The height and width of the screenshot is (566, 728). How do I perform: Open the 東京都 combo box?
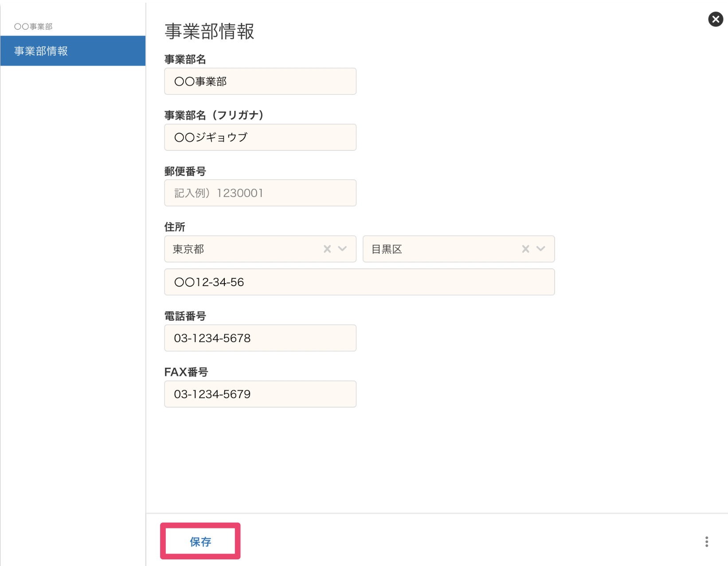[x=244, y=249]
